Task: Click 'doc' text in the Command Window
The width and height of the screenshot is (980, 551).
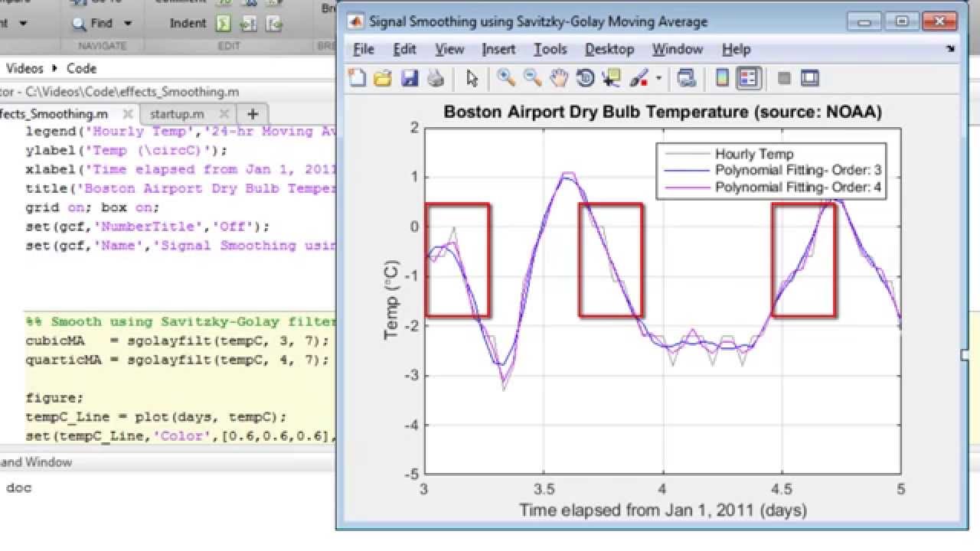Action: pos(19,487)
